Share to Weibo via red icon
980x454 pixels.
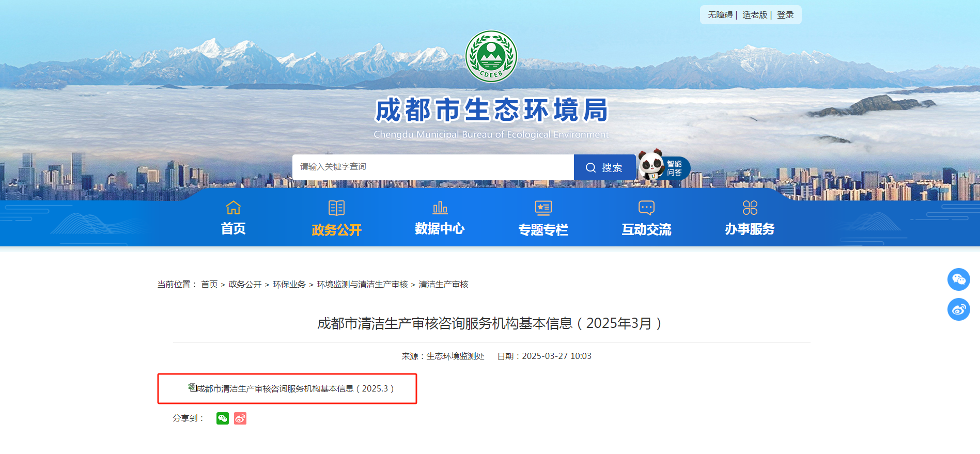tap(240, 418)
